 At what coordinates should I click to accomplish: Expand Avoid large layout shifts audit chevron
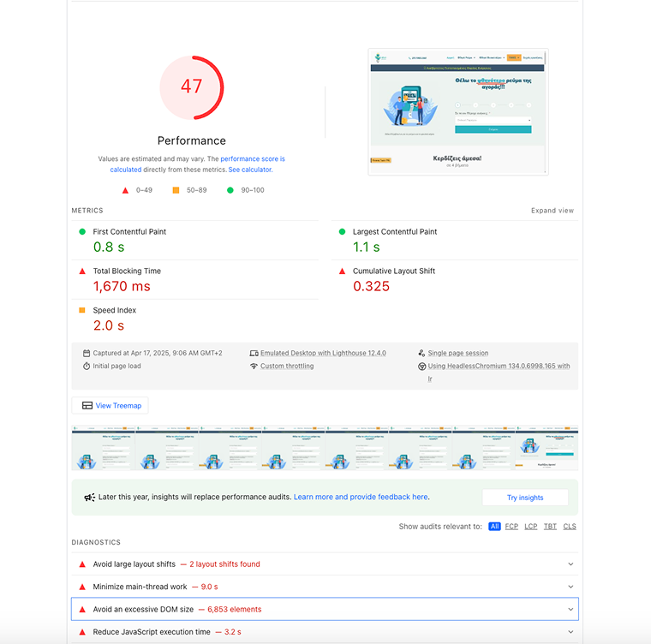[570, 564]
